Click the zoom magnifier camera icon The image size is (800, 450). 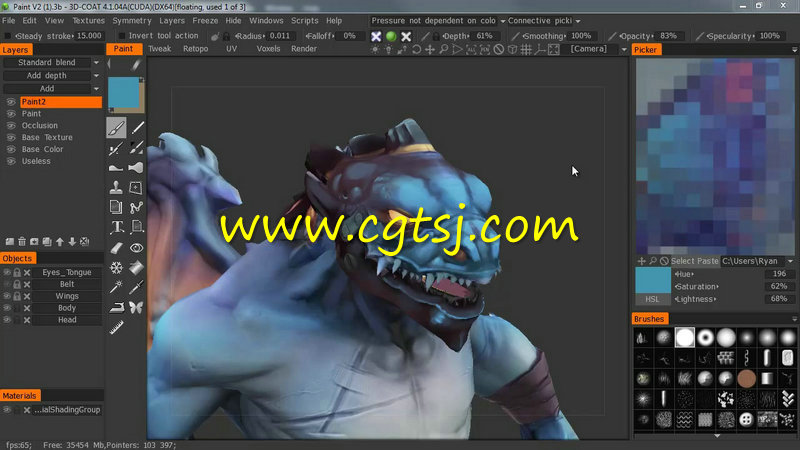click(443, 49)
